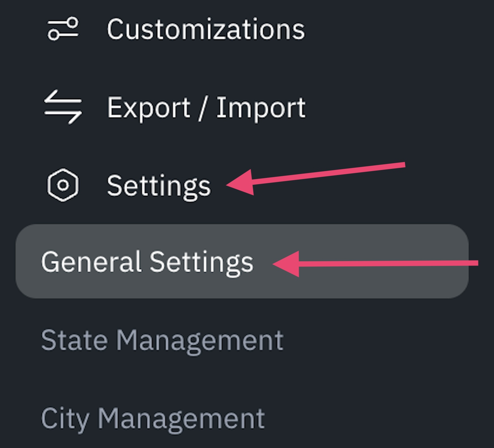
Task: Go to the State Management link
Action: point(162,341)
